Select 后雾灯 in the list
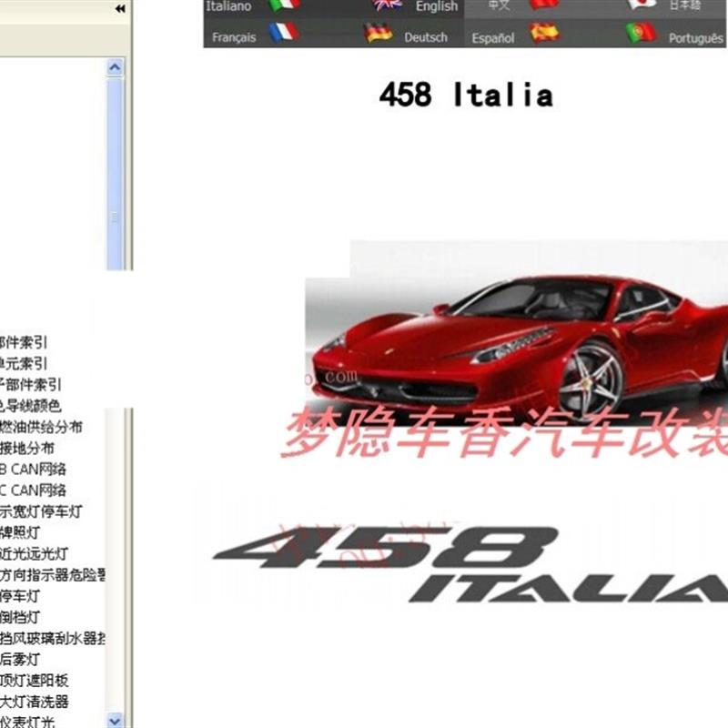The width and height of the screenshot is (728, 728). 20,659
